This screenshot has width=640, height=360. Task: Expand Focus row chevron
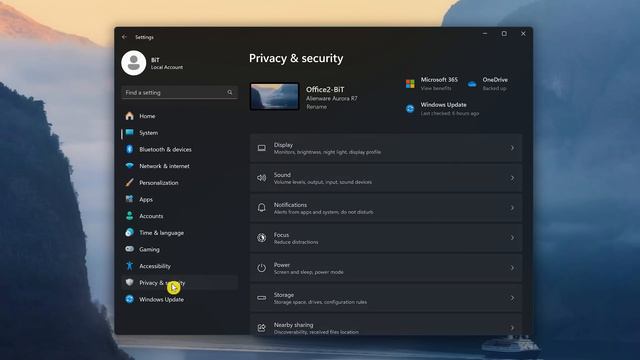tap(512, 238)
